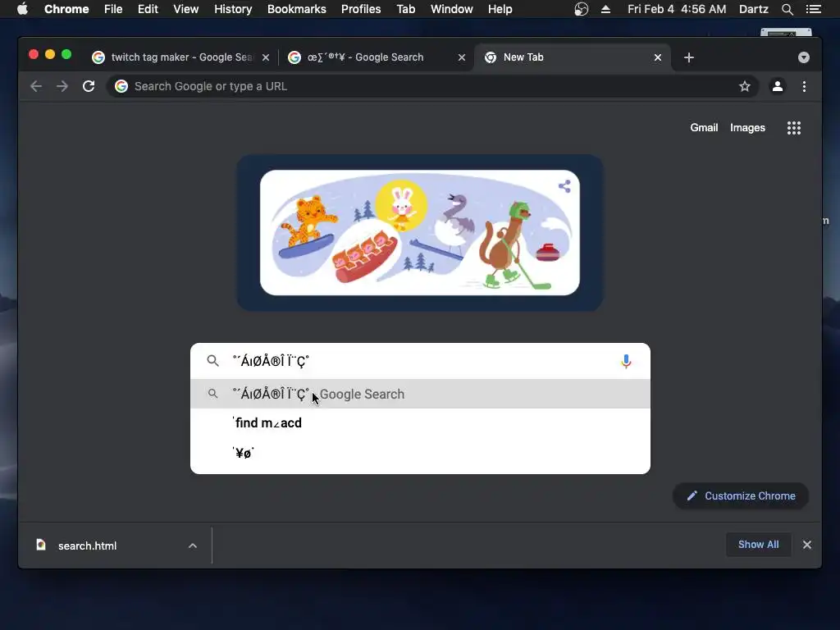Choose the '¥ø' suggestion

(x=420, y=453)
